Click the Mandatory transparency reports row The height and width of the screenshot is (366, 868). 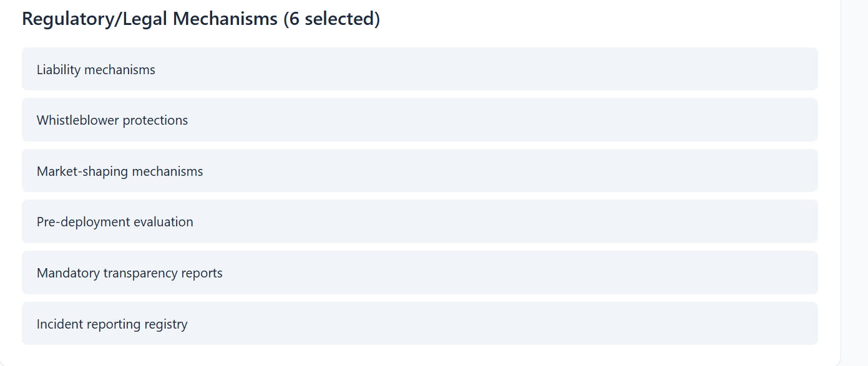pyautogui.click(x=419, y=273)
